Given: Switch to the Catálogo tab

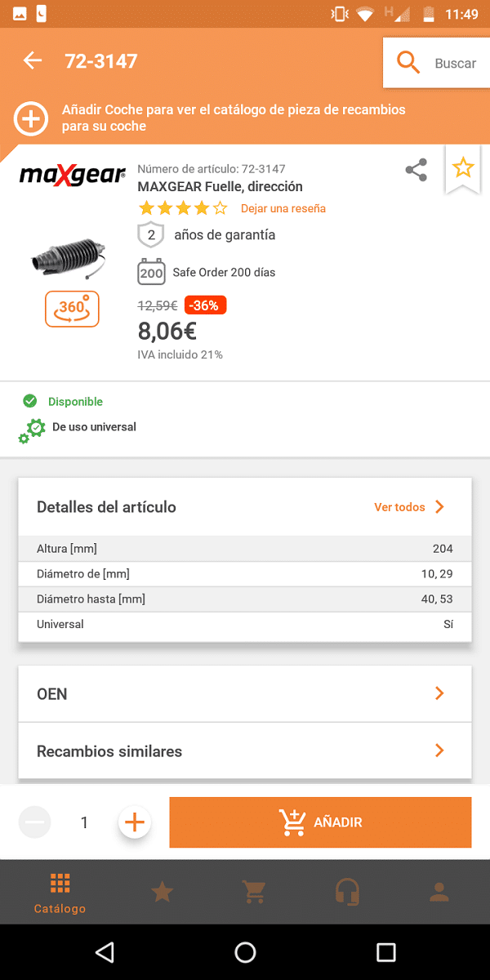Looking at the screenshot, I should [x=60, y=893].
